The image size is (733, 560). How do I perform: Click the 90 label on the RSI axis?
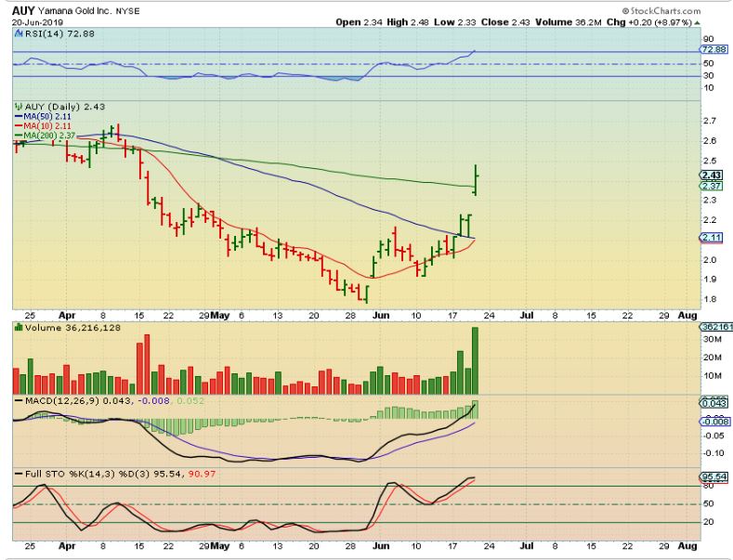(x=708, y=39)
